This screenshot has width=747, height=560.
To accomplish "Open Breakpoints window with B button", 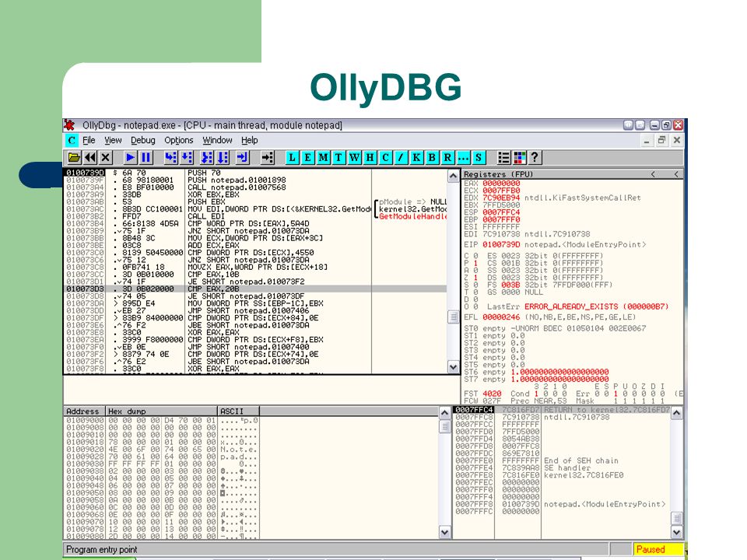I will pyautogui.click(x=432, y=158).
